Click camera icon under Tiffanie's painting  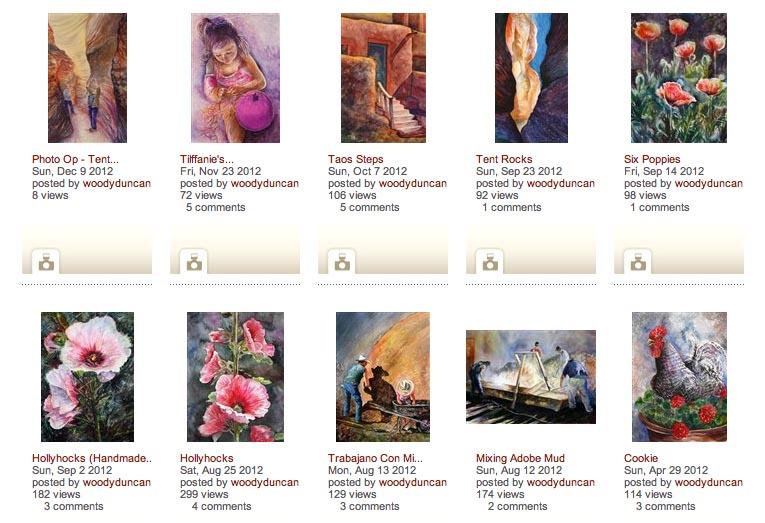[194, 262]
